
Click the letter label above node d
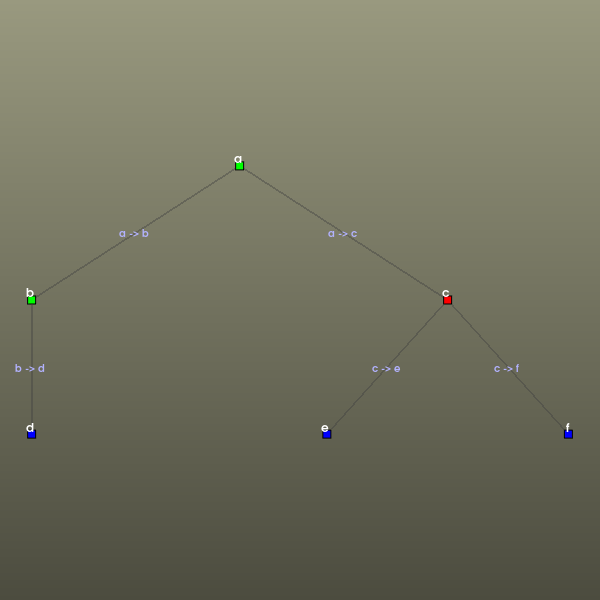pos(30,427)
